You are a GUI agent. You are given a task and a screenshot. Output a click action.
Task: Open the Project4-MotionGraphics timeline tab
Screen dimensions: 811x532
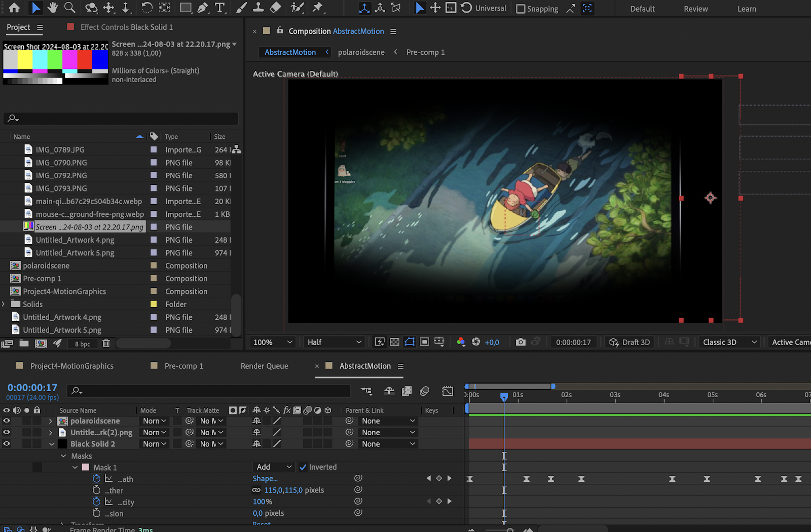(72, 366)
